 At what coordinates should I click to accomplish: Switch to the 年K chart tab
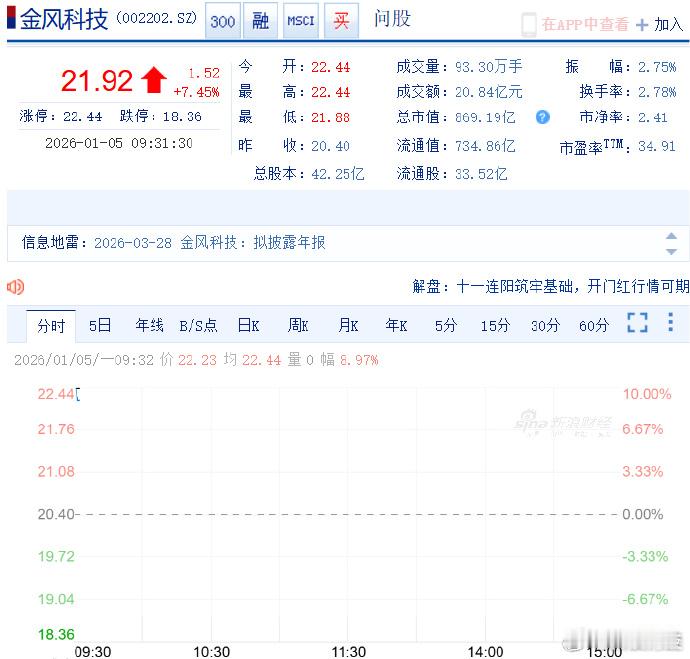(x=396, y=326)
